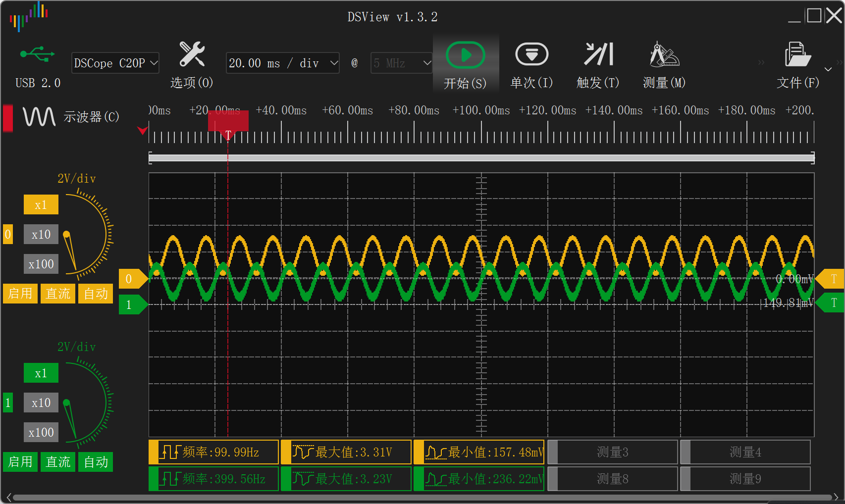The height and width of the screenshot is (504, 845).
Task: Toggle channel 0 enable (启用) button
Action: 20,294
